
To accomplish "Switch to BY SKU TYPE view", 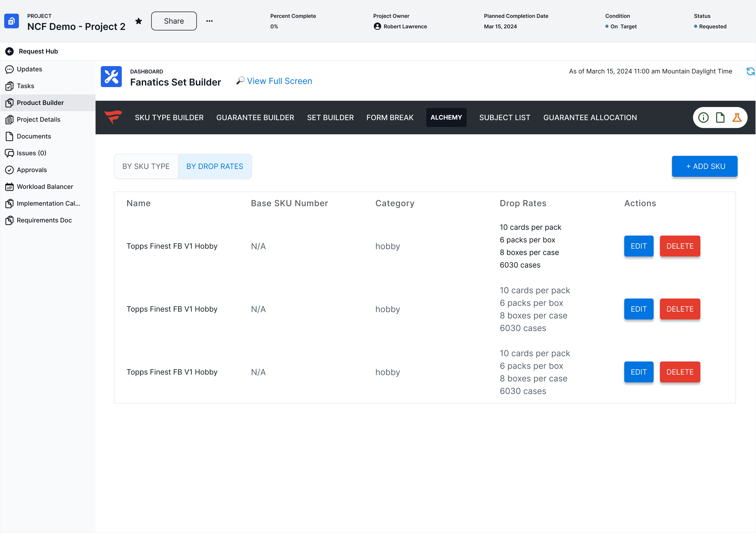I will (146, 167).
